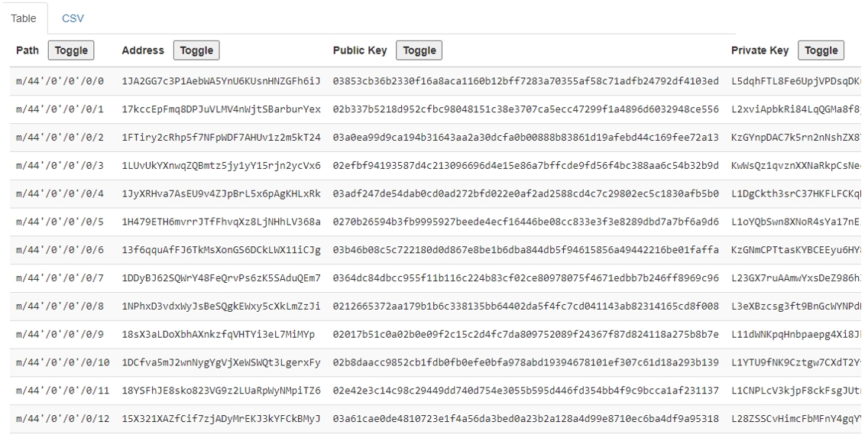Click private key beginning L3eXBzcsg3ft9
Image resolution: width=868 pixels, height=438 pixels.
coord(796,307)
